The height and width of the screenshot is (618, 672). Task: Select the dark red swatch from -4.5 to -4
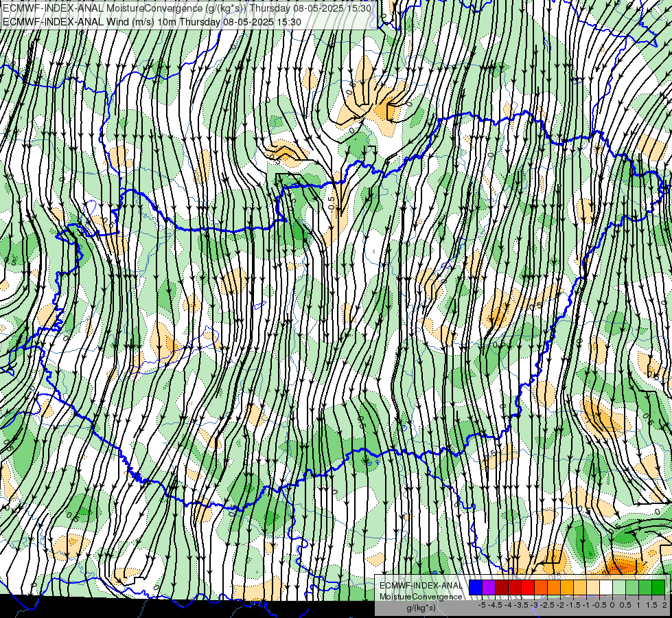502,588
